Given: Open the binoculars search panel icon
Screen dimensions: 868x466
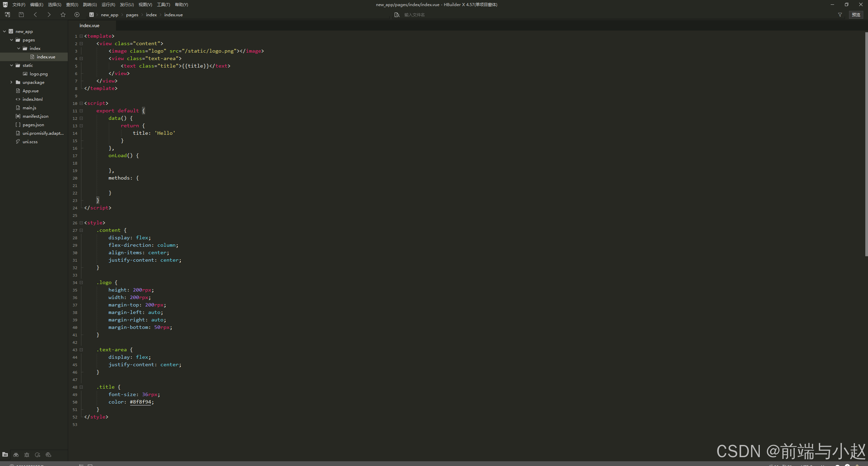Looking at the screenshot, I should [x=16, y=455].
